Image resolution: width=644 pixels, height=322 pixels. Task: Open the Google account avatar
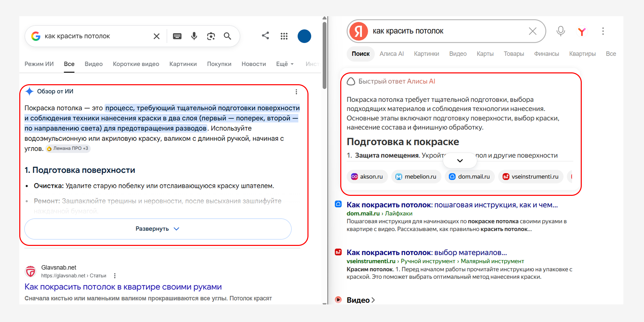coord(304,36)
